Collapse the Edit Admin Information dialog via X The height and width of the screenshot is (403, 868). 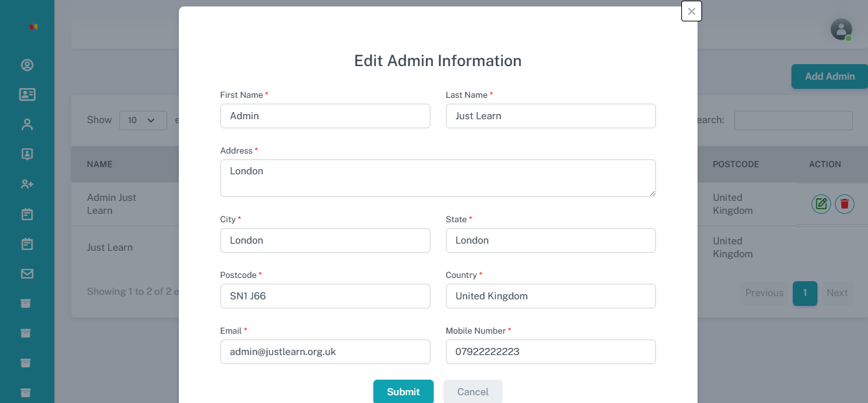click(691, 11)
